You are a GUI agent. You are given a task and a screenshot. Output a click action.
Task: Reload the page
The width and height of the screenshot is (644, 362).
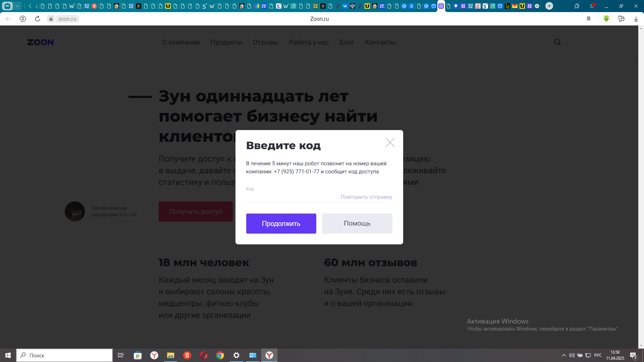(x=38, y=19)
